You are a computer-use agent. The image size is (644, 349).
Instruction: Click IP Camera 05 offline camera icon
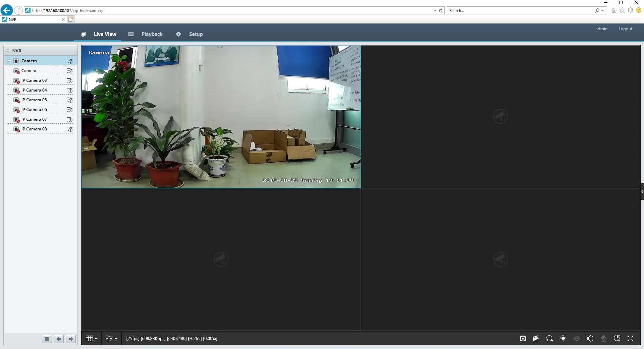pyautogui.click(x=16, y=100)
